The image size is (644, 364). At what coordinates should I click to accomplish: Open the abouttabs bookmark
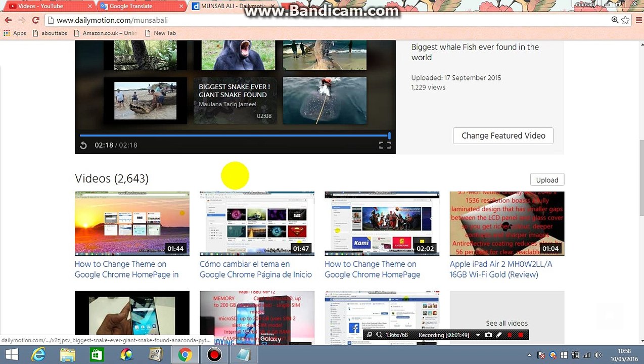coord(50,33)
